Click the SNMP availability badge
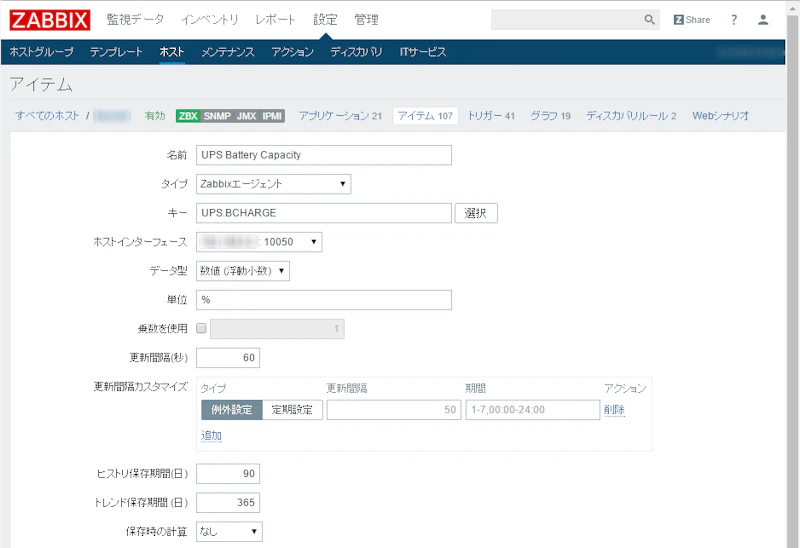Screen dimensions: 800x548 coord(217,116)
